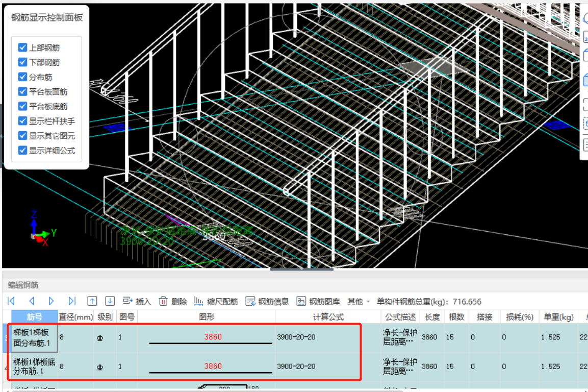Click diameter 8 in 底分布筋.1 row

click(x=62, y=366)
